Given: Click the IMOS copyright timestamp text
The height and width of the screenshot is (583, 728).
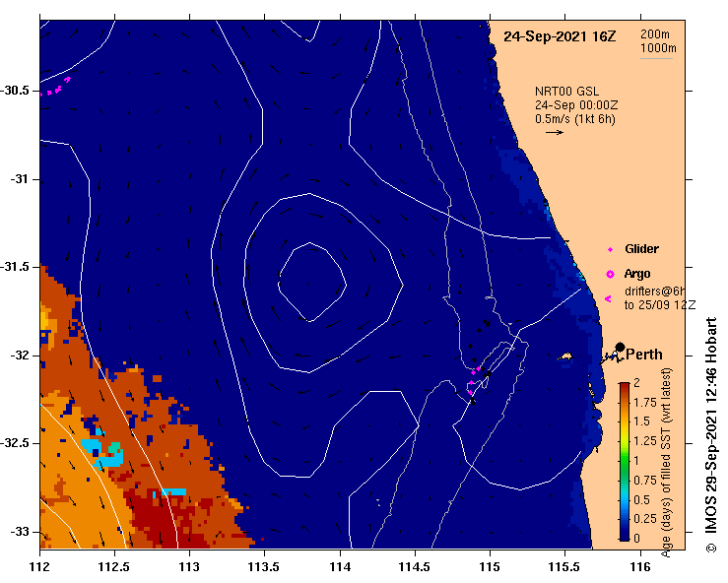Looking at the screenshot, I should click(x=711, y=435).
